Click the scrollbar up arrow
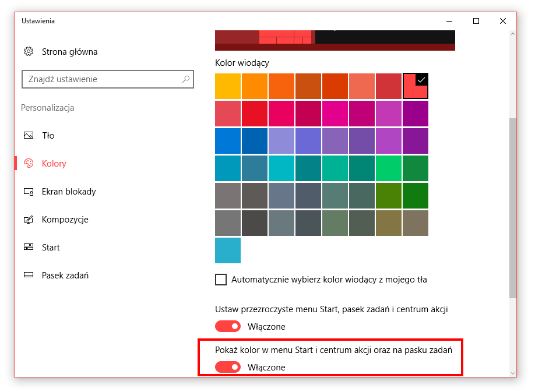Screen dimensions: 535x392 [512, 34]
